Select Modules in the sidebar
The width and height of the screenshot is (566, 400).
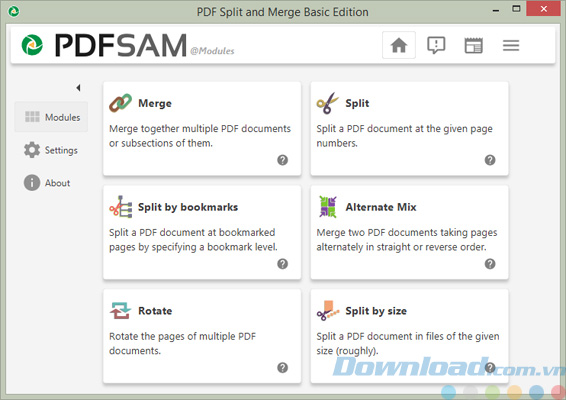coord(51,117)
